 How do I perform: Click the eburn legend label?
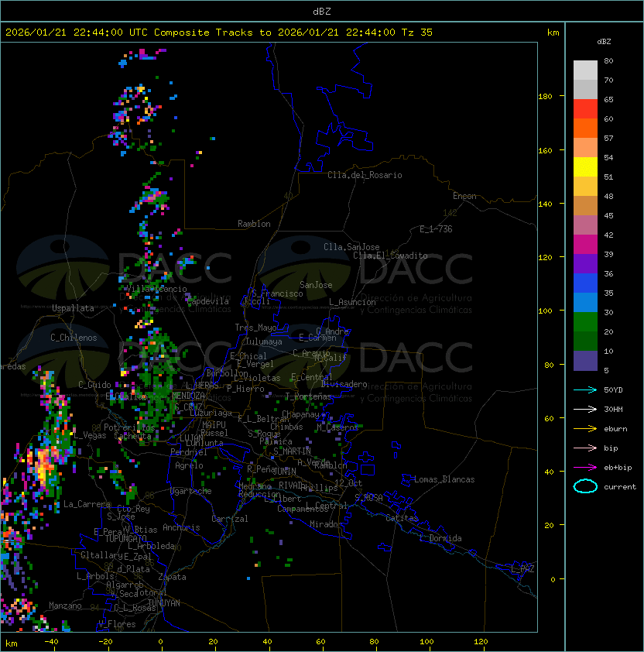click(x=615, y=429)
